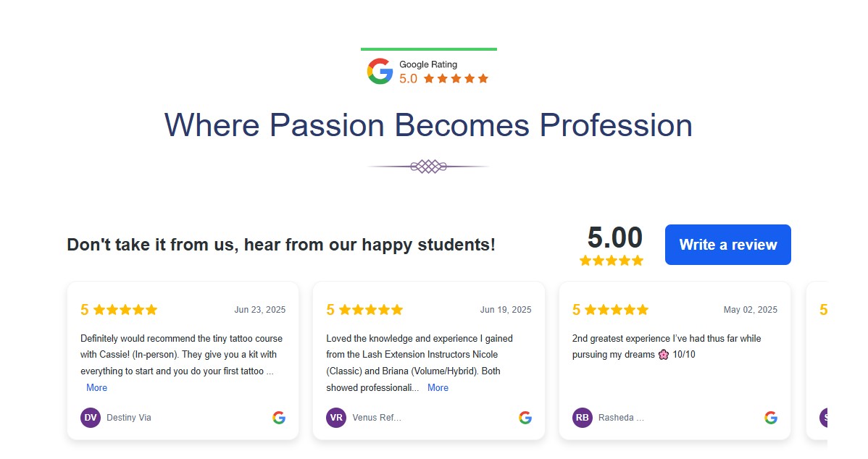The image size is (868, 459).
Task: Click the 5.00 overall rating score
Action: pyautogui.click(x=614, y=238)
